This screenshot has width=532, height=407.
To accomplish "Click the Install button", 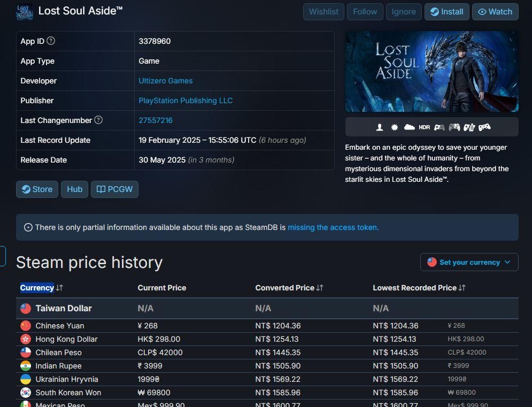I will [x=447, y=12].
